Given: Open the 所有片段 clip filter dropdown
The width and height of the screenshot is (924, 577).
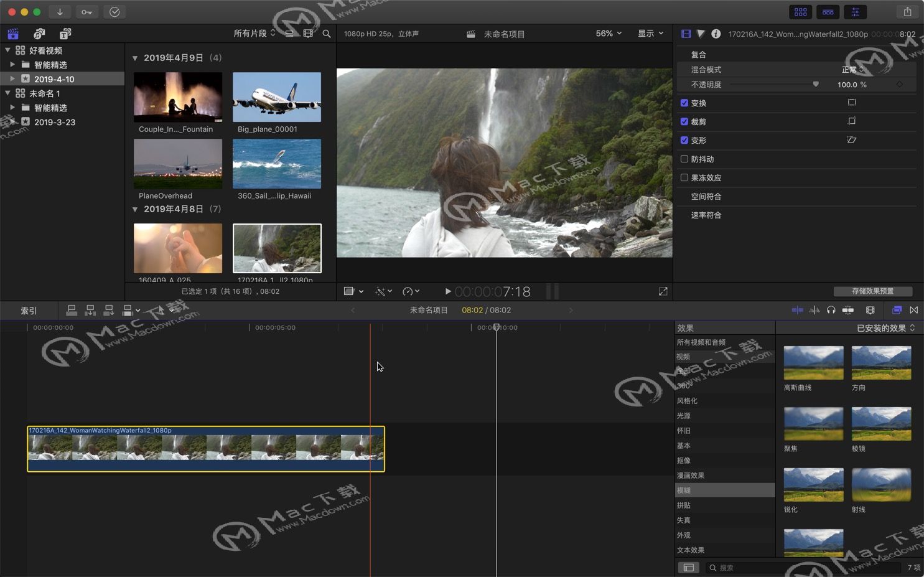Looking at the screenshot, I should pyautogui.click(x=254, y=34).
